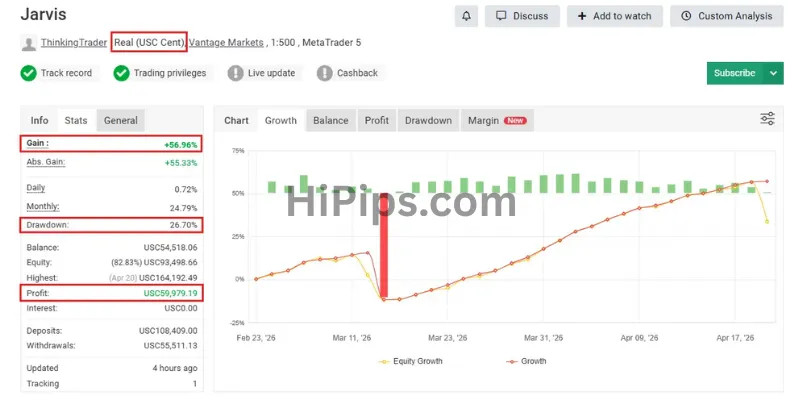This screenshot has height=400, width=800.
Task: Open chart settings sliders icon
Action: point(767,119)
